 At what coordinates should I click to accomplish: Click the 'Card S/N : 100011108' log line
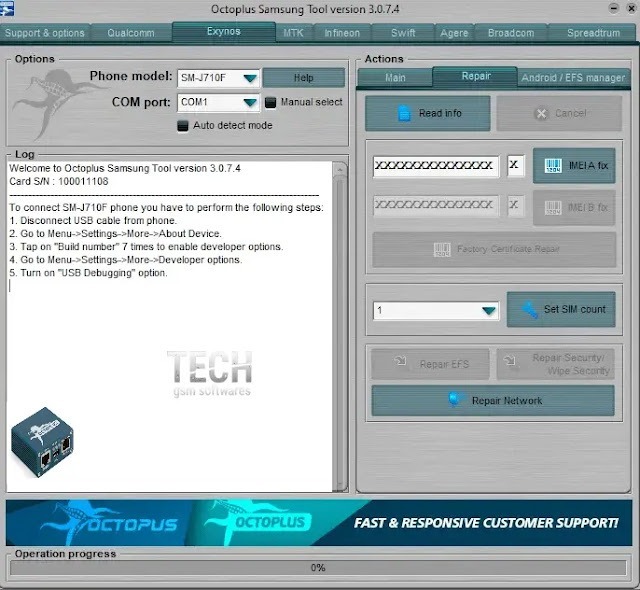pos(59,182)
